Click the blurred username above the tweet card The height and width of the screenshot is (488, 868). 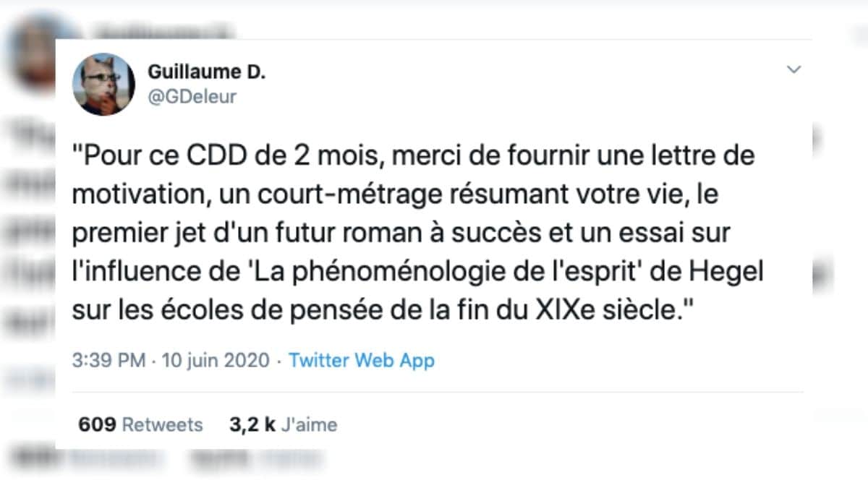click(159, 32)
